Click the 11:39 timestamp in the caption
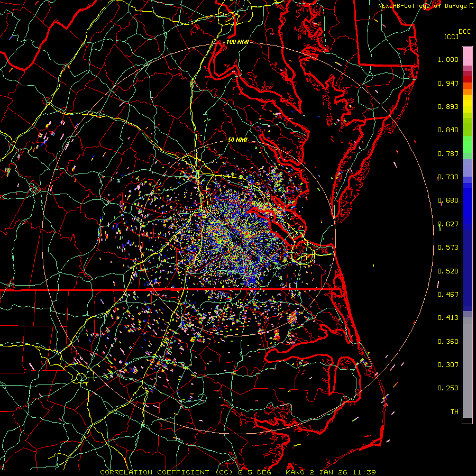The height and width of the screenshot is (476, 476). 365,472
